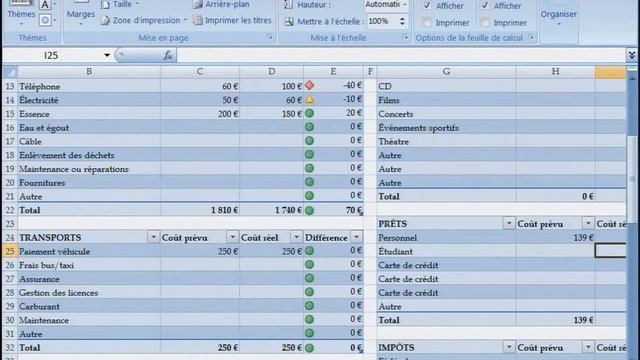640x360 pixels.
Task: Open Hauteur Automatique dropdown
Action: 405,4
